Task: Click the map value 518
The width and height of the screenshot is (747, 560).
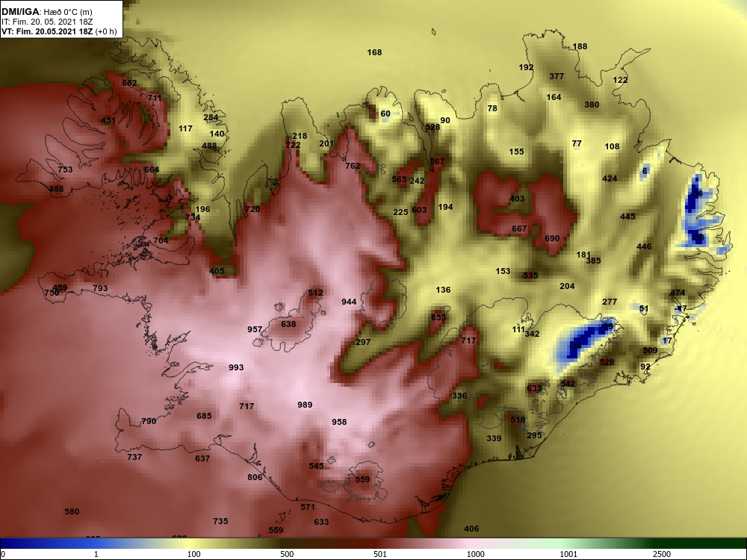Action: pyautogui.click(x=518, y=420)
